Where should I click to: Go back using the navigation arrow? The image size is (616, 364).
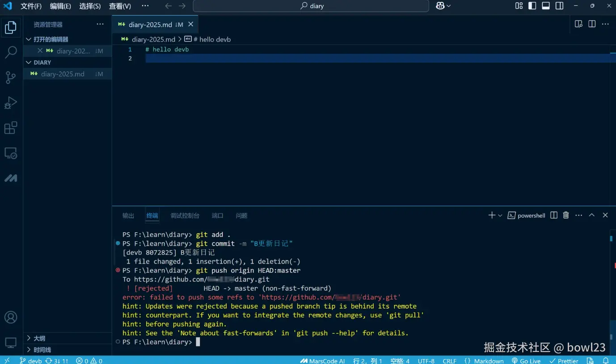(168, 6)
